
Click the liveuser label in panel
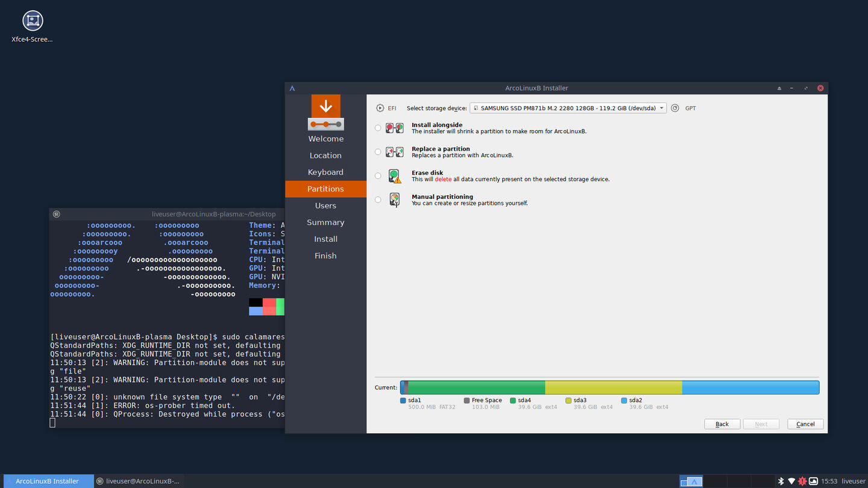coord(854,481)
